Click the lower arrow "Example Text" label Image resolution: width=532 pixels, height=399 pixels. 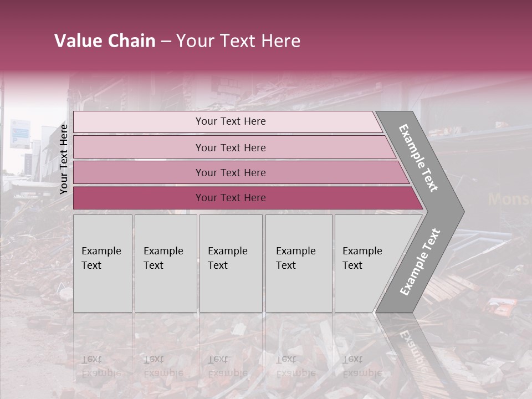[x=420, y=262]
